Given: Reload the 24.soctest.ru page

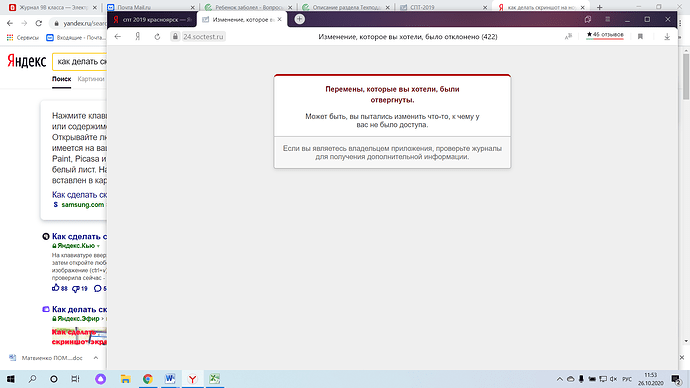Looking at the screenshot, I should click(x=157, y=37).
